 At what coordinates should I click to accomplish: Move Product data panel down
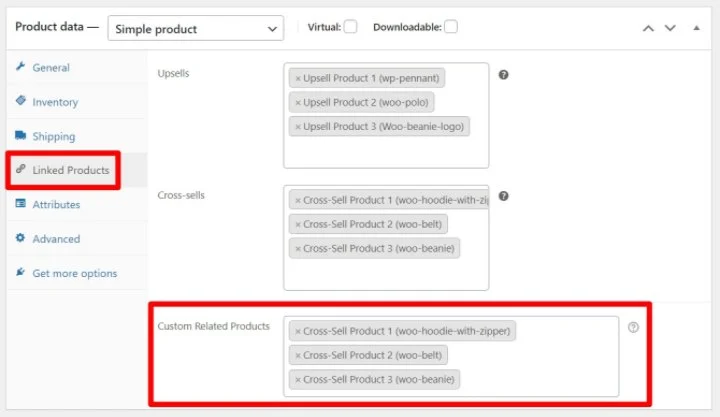(670, 28)
